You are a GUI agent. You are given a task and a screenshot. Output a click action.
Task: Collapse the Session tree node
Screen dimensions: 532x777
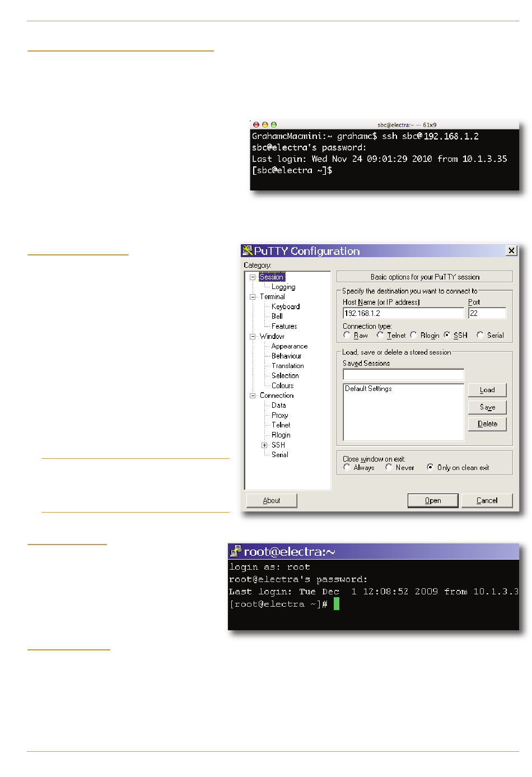pos(253,277)
